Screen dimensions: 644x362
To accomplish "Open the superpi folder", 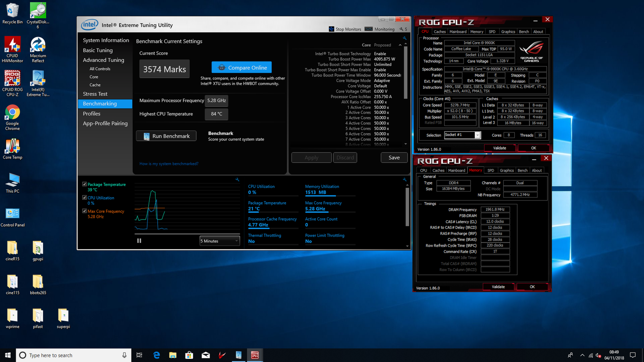I will (63, 318).
